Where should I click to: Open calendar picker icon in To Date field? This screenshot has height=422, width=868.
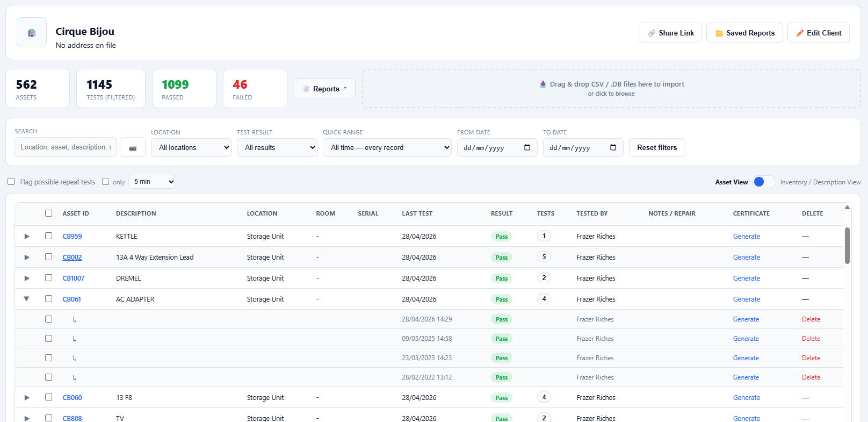coord(613,147)
